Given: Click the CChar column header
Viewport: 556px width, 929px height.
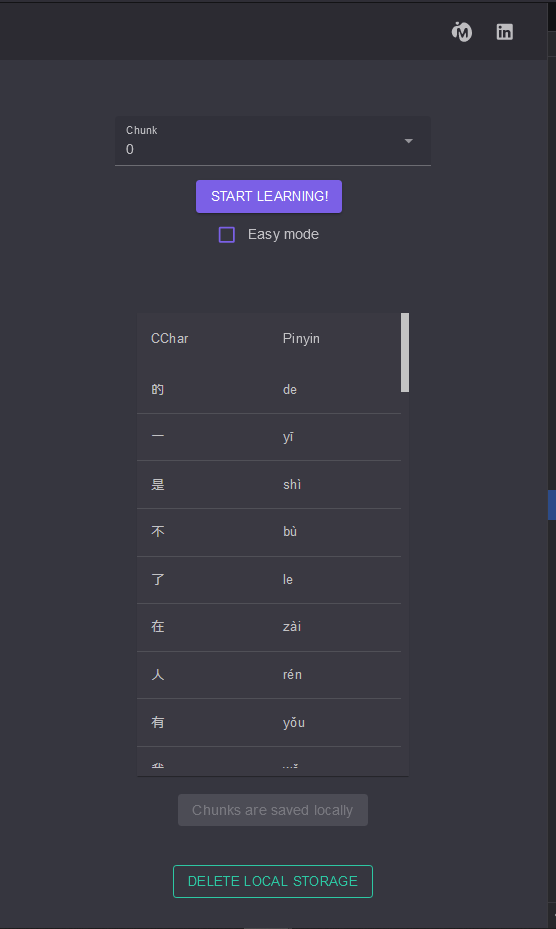Looking at the screenshot, I should [x=170, y=338].
